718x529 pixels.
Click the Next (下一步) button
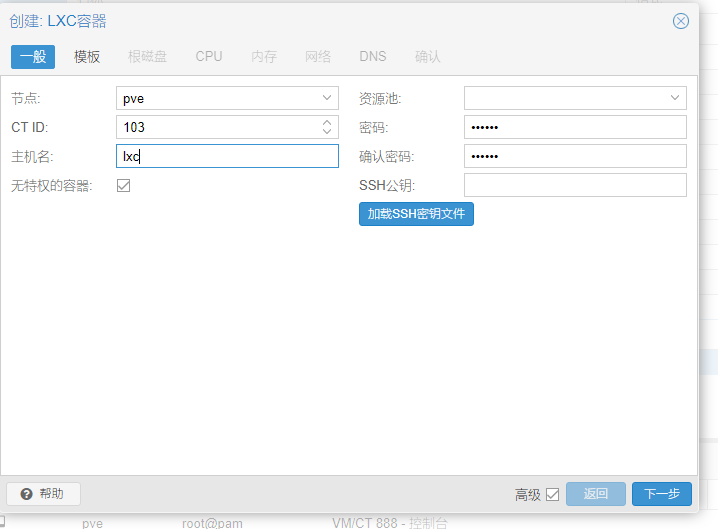pyautogui.click(x=661, y=494)
